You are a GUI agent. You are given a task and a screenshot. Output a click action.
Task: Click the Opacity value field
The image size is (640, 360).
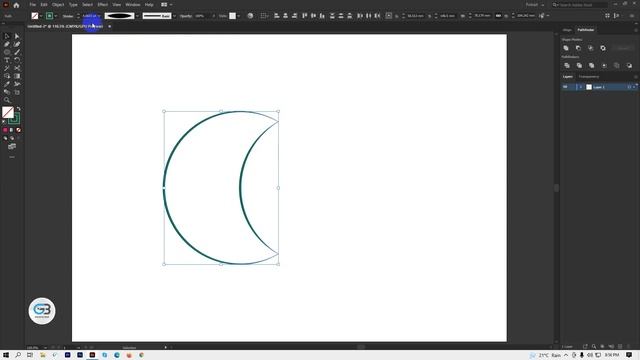pyautogui.click(x=202, y=16)
